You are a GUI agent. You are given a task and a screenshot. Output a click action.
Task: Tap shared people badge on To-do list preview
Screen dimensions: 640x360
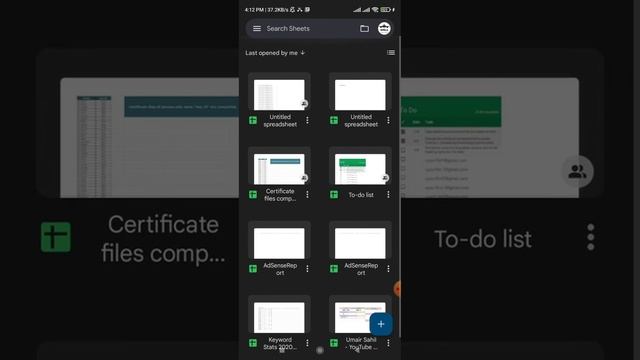tap(385, 178)
